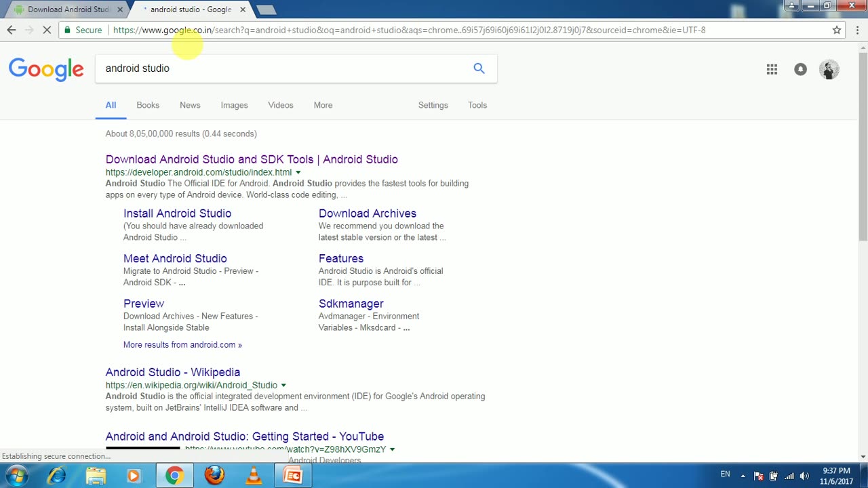Viewport: 868px width, 488px height.
Task: Open the screen recorder taskbar icon
Action: click(293, 476)
